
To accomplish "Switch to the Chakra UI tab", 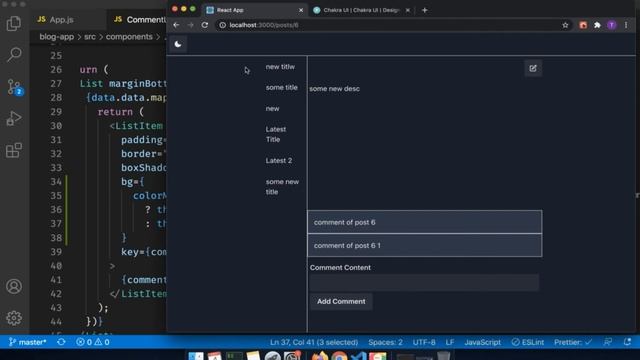I will [x=361, y=10].
